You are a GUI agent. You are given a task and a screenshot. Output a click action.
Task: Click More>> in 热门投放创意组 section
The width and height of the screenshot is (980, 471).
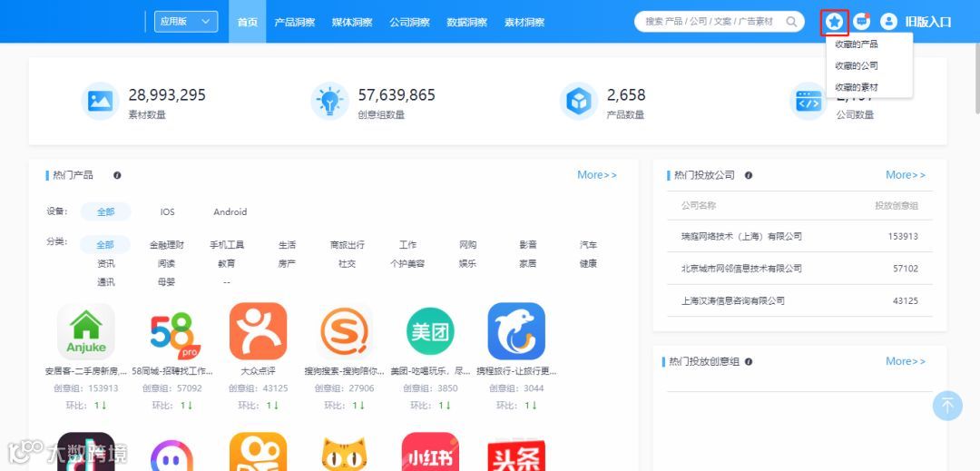[906, 361]
